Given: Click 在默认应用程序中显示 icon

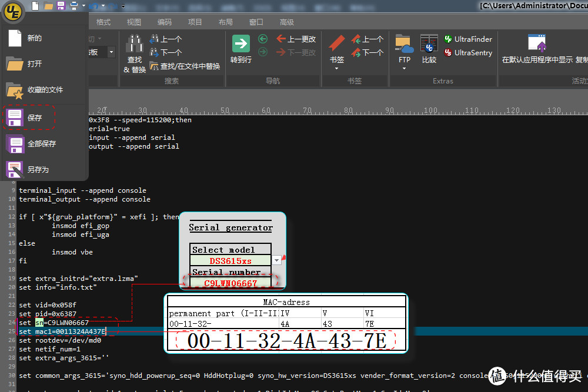Looking at the screenshot, I should 537,43.
